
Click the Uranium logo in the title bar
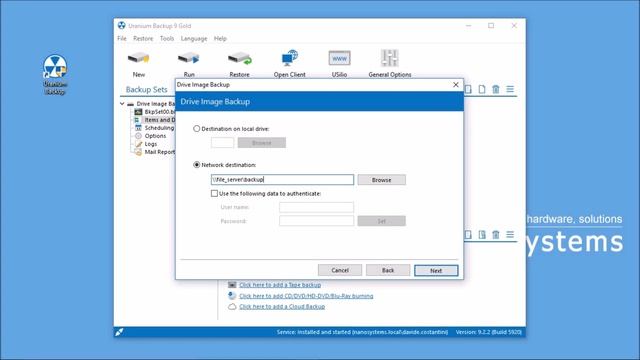[x=122, y=25]
